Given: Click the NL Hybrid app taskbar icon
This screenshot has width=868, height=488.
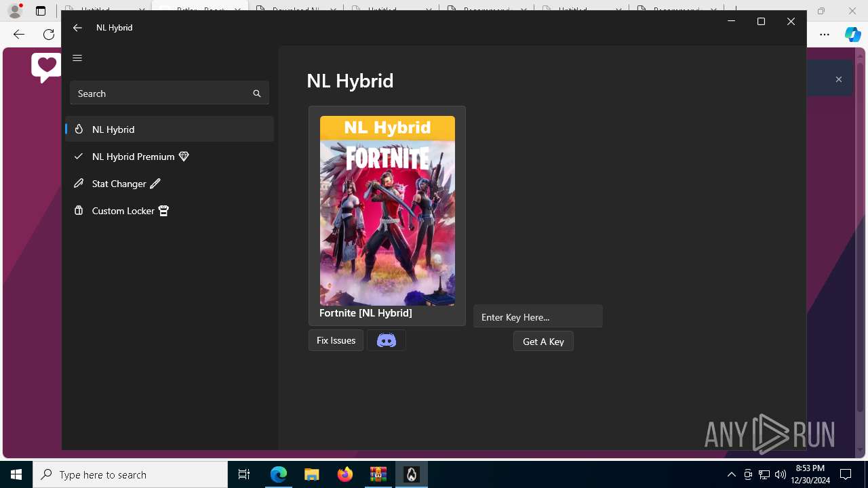Looking at the screenshot, I should [x=412, y=474].
